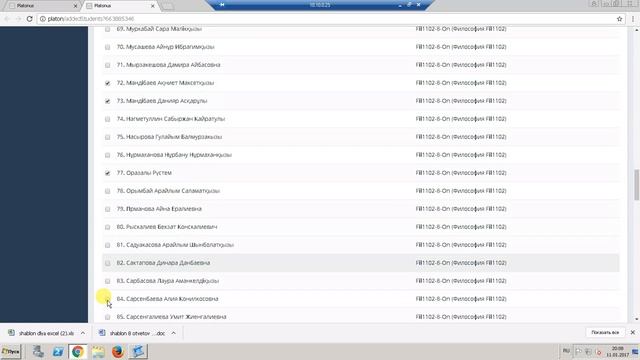Tick the checkbox for student 83

[x=107, y=281]
